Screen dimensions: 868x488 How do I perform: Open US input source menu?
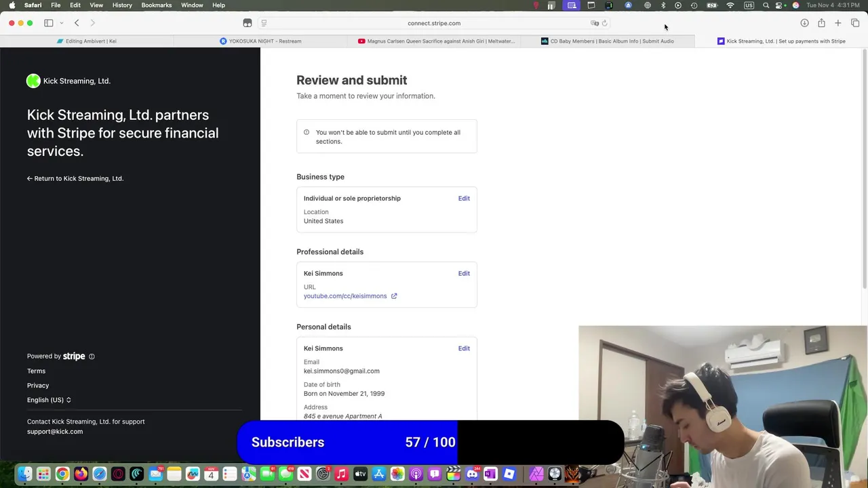point(749,5)
